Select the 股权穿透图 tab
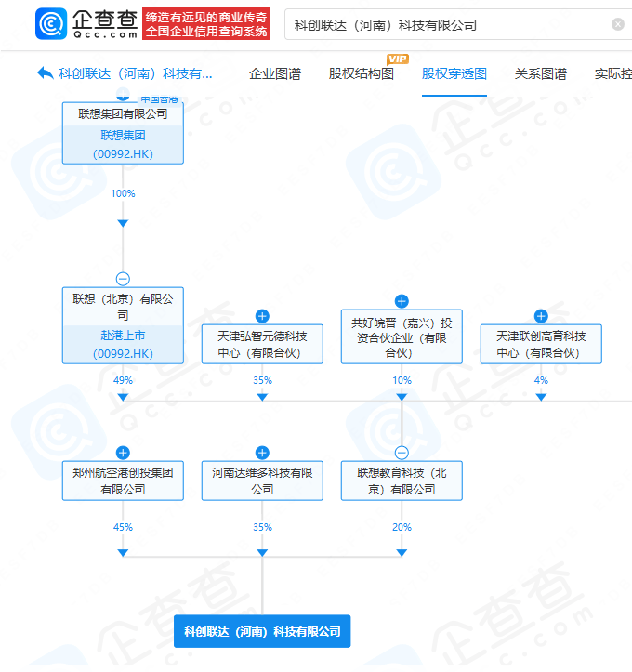Screen dimensions: 632x672 [454, 73]
